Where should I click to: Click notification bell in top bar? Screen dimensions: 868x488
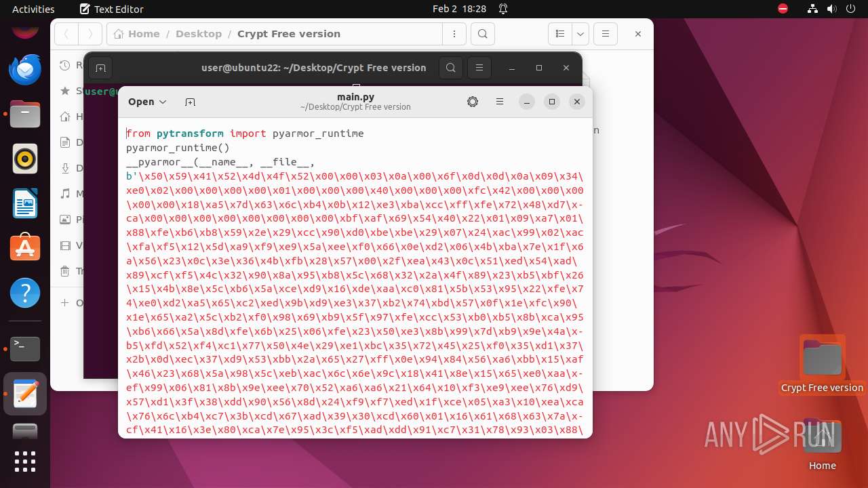coord(503,9)
